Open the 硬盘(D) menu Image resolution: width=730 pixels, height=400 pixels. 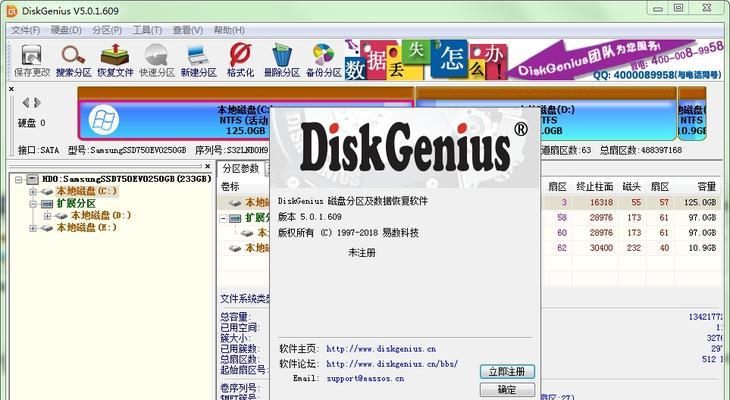tap(66, 30)
